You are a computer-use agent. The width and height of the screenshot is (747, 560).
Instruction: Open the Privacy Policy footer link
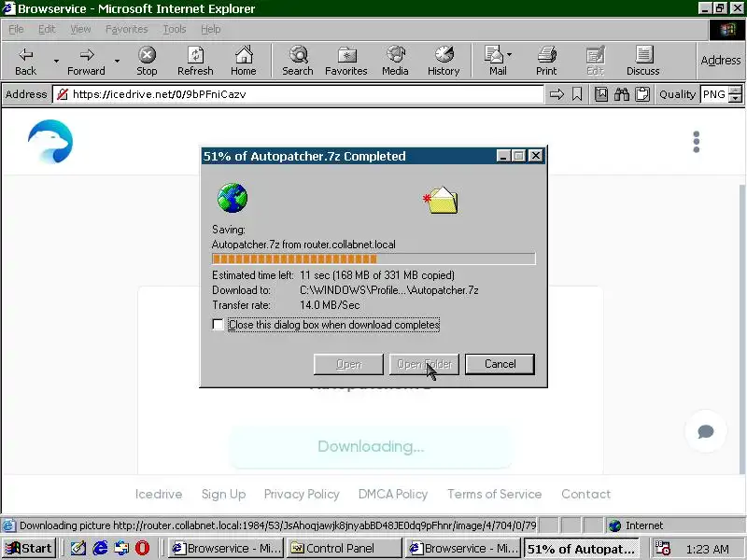(x=302, y=494)
